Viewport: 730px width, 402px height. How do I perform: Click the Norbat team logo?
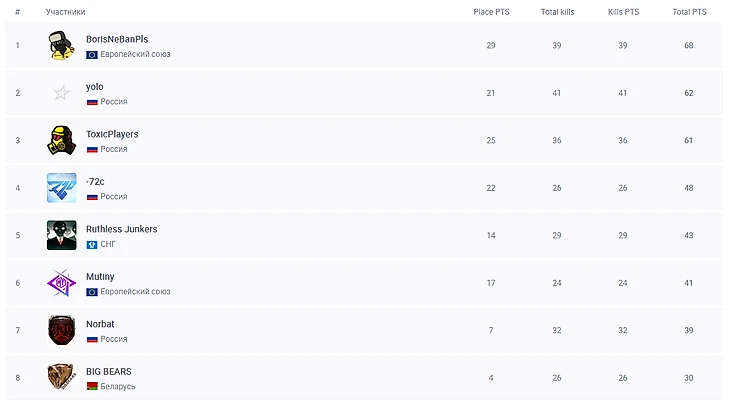[x=61, y=330]
